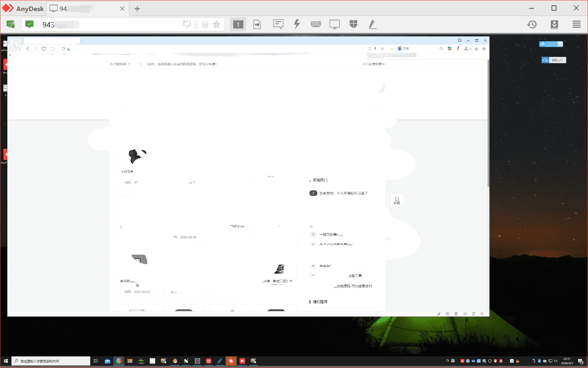Open the remote Windows Start button
This screenshot has width=588, height=368.
pyautogui.click(x=6, y=361)
